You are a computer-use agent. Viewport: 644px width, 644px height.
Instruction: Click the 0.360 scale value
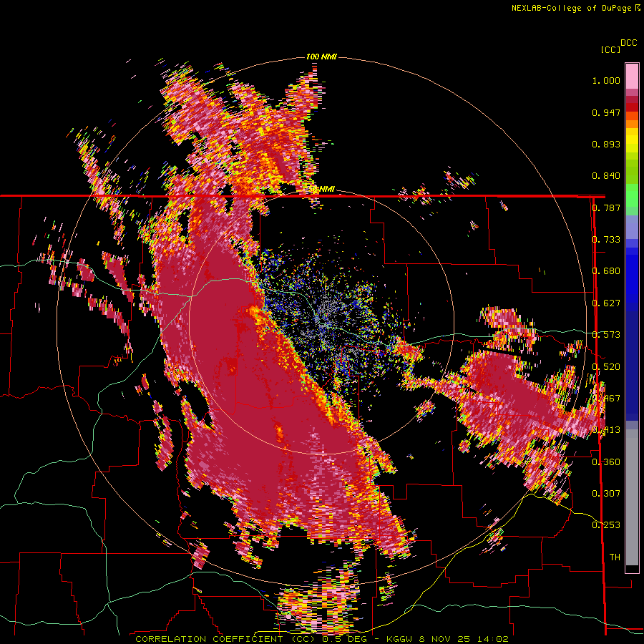point(606,462)
